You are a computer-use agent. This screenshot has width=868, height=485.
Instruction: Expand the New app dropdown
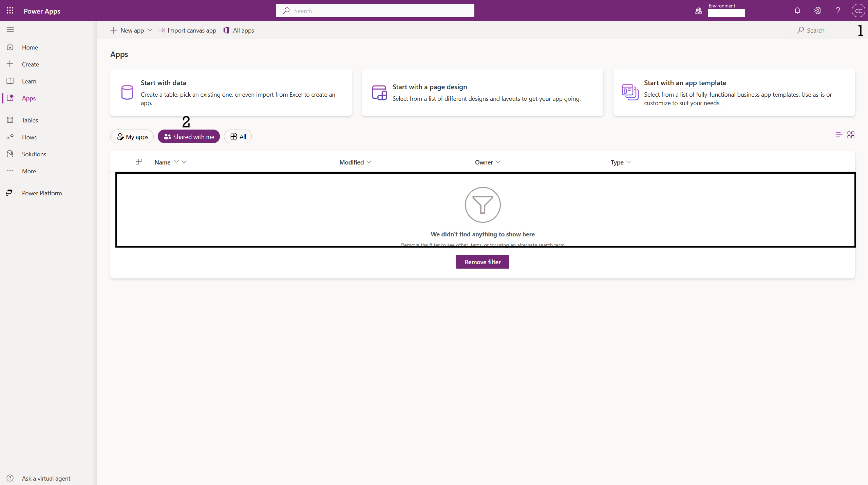(150, 30)
